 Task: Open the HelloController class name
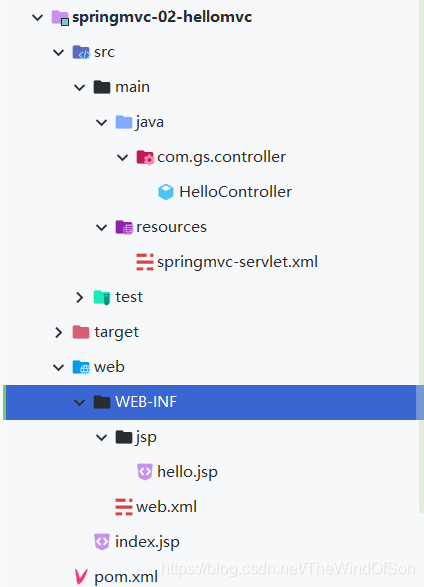coord(236,192)
